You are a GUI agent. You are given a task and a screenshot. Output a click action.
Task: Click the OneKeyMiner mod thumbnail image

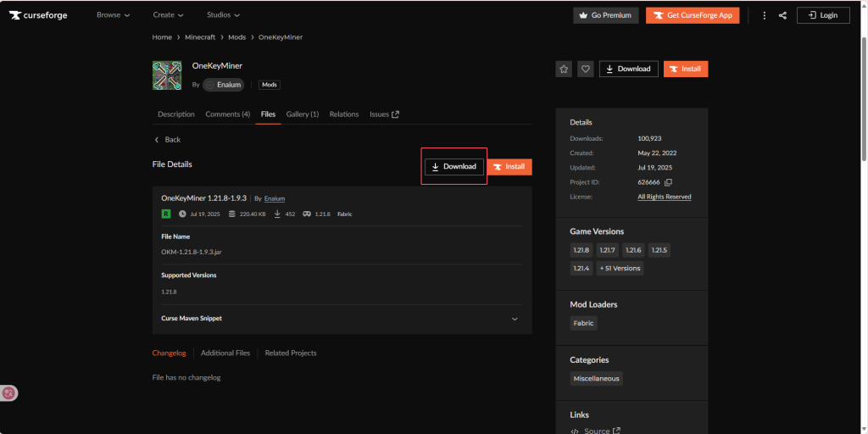(x=167, y=75)
